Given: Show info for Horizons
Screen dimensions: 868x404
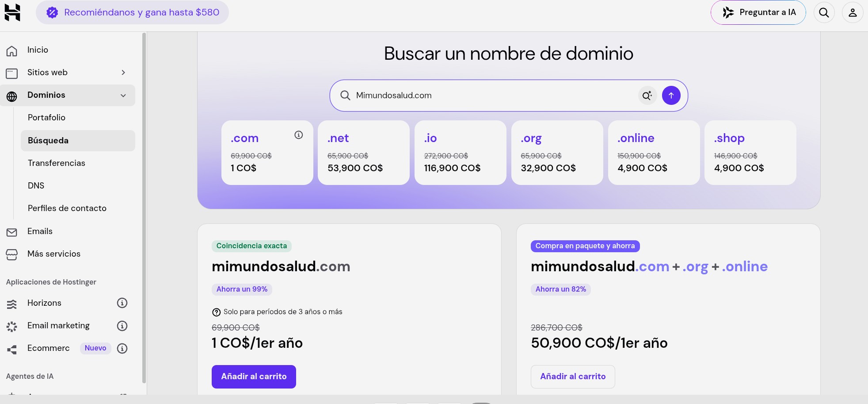Looking at the screenshot, I should tap(122, 303).
